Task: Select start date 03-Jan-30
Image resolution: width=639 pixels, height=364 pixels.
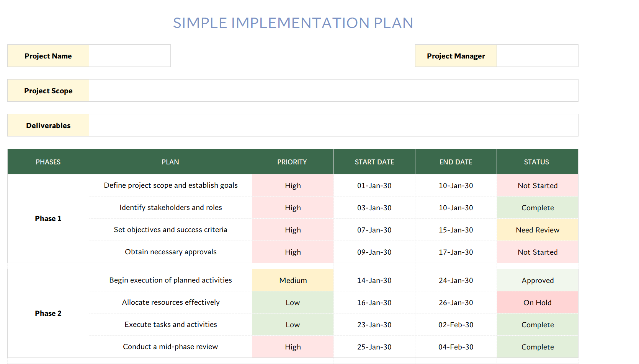Action: (x=374, y=208)
